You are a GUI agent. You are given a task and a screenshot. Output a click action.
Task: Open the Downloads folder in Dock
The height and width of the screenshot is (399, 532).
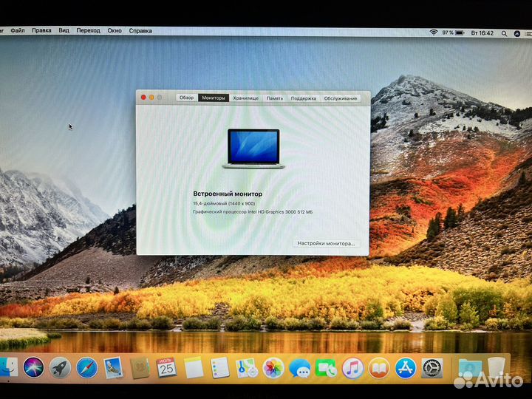[x=470, y=369]
